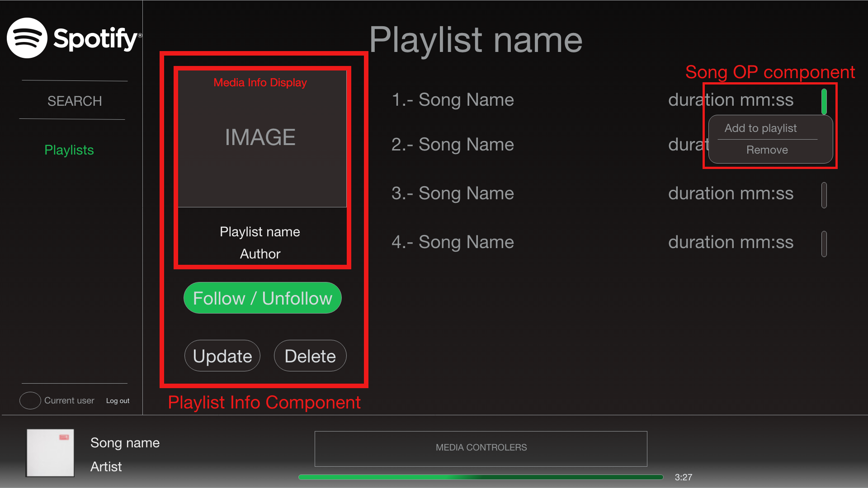Image resolution: width=868 pixels, height=488 pixels.
Task: Select the 1.- Song Name track
Action: click(x=453, y=100)
